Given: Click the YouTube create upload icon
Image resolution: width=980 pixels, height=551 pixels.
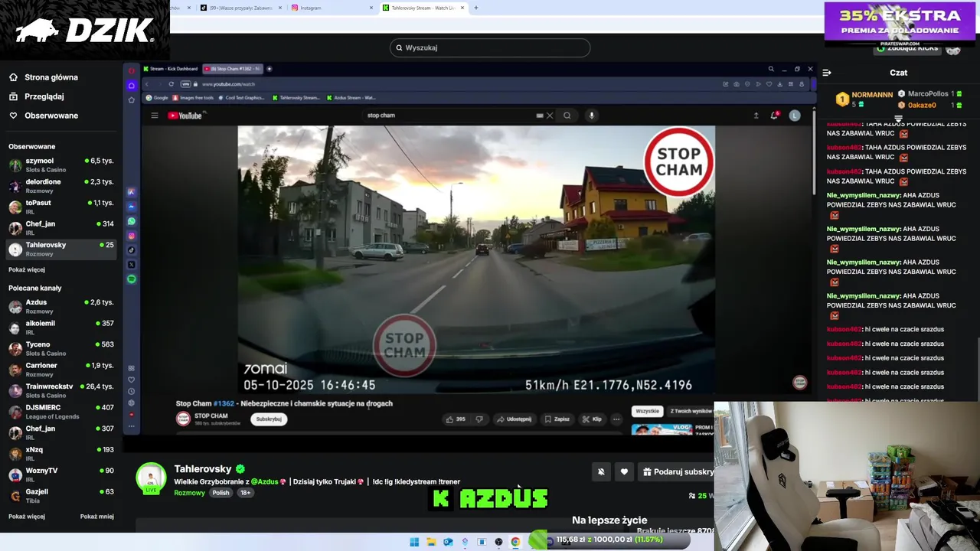Looking at the screenshot, I should [756, 116].
